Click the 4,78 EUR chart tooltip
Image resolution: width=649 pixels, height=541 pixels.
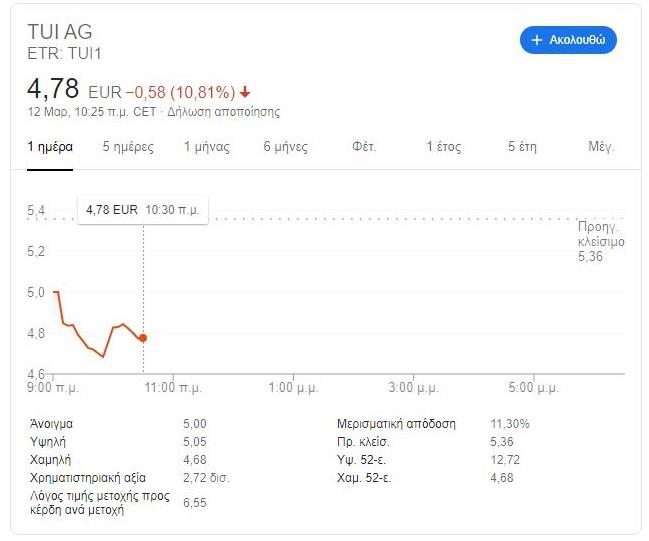point(142,210)
